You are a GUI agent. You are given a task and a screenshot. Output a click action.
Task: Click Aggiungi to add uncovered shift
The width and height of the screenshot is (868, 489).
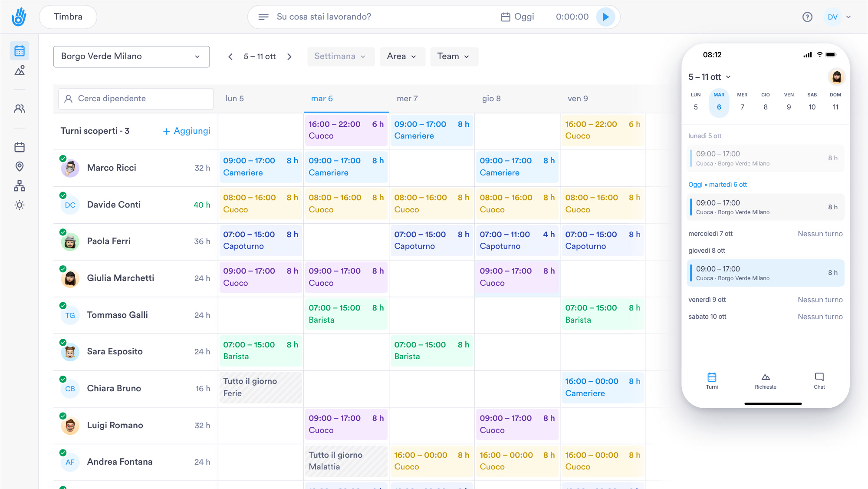pos(187,131)
